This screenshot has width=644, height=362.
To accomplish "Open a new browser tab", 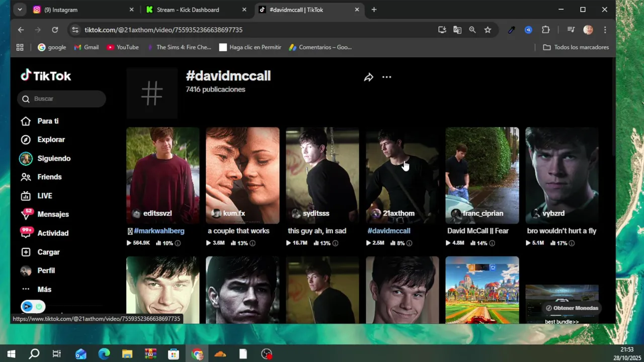I will [374, 10].
